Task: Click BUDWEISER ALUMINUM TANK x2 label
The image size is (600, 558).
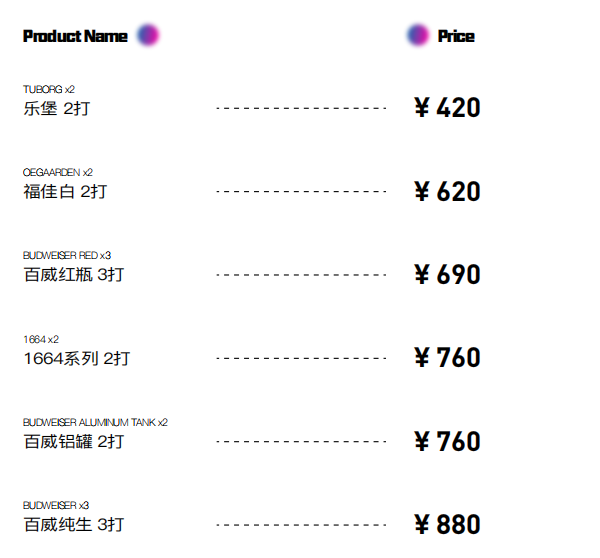Action: [x=95, y=422]
